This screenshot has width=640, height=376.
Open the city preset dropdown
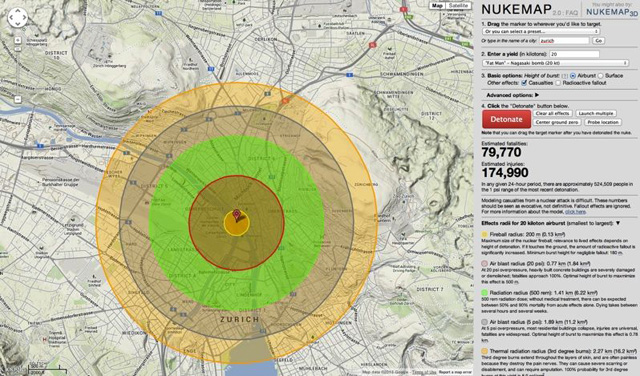541,31
